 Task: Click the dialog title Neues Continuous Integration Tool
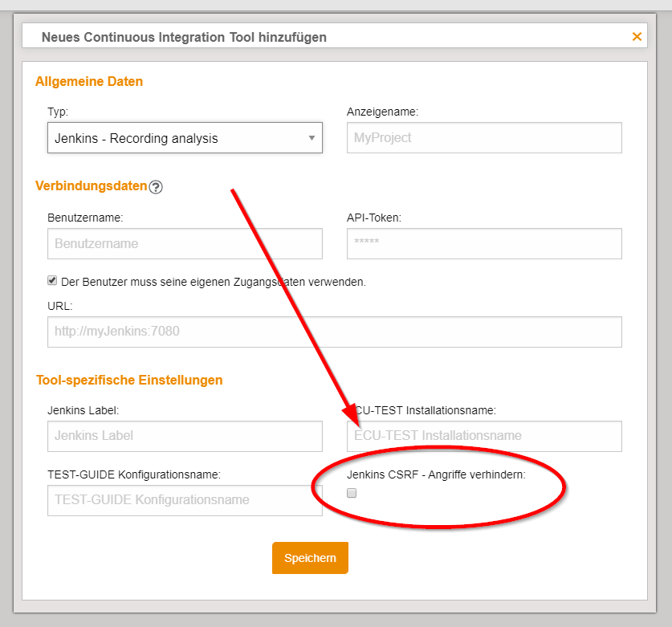[184, 37]
